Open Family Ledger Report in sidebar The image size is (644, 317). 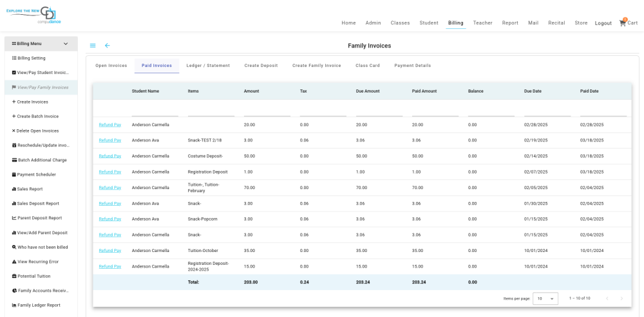pos(41,305)
